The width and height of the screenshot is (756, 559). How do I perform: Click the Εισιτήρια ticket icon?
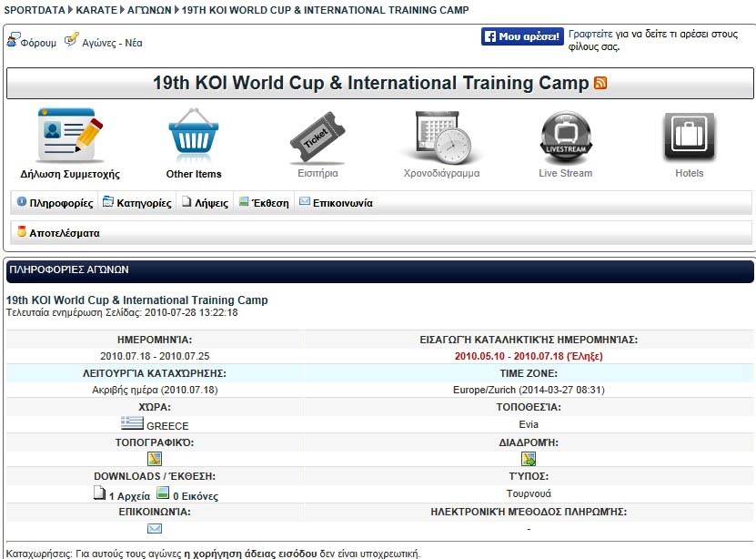318,137
